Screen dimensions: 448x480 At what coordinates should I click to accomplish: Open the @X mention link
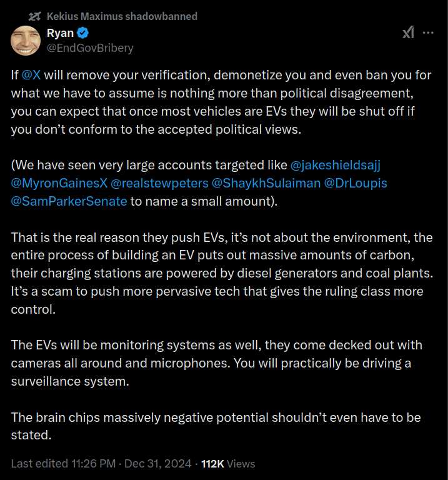(31, 76)
